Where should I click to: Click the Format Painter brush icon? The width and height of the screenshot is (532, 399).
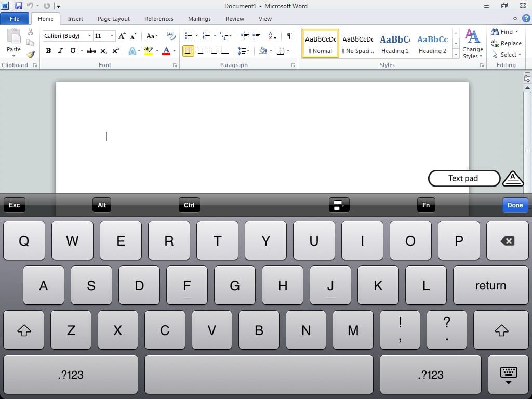coord(31,54)
